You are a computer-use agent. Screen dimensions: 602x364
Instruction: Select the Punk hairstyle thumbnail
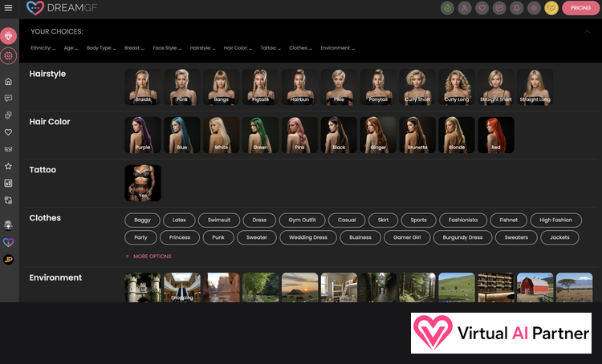point(182,87)
